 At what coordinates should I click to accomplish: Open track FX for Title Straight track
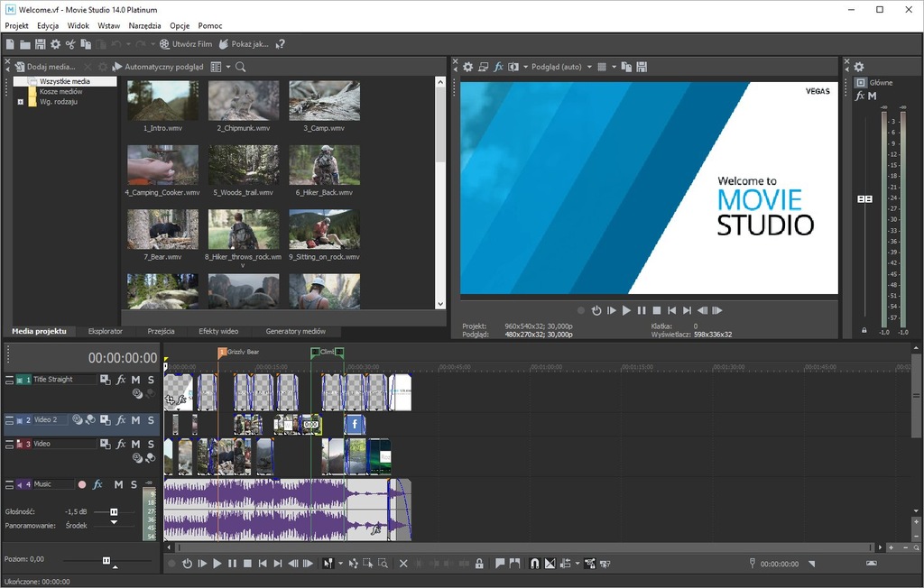[121, 380]
